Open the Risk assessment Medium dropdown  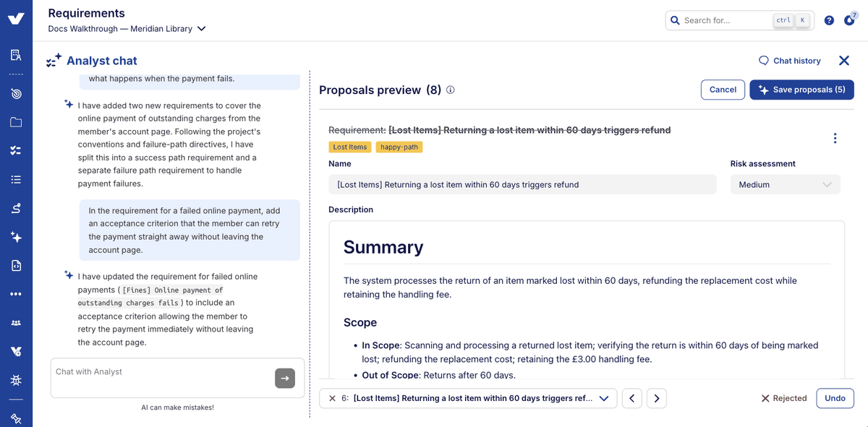[x=785, y=185]
